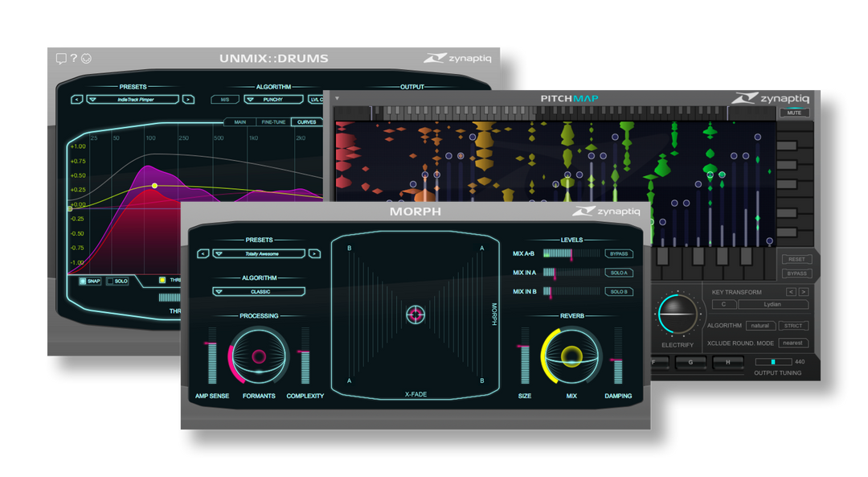This screenshot has width=868, height=477.
Task: Click RESET button in PITCHMAP
Action: (x=796, y=259)
